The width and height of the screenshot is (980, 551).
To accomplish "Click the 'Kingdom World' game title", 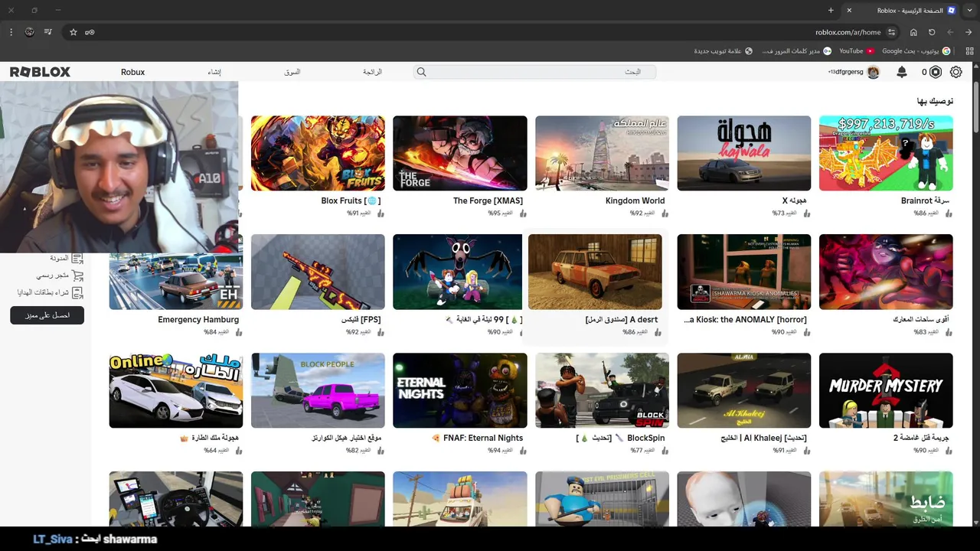I will coord(635,201).
